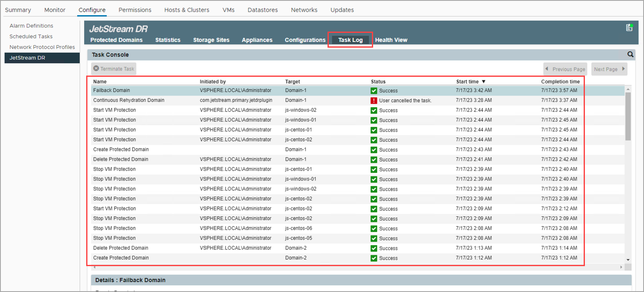This screenshot has width=644, height=292.
Task: Go to Next Page of tasks
Action: click(609, 69)
